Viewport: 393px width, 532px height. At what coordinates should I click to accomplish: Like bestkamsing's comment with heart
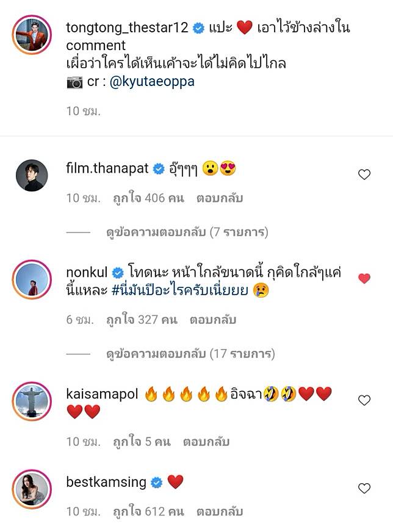pos(364,488)
